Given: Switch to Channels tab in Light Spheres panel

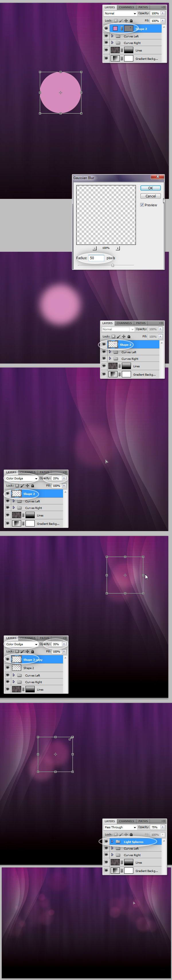Looking at the screenshot, I should click(126, 821).
